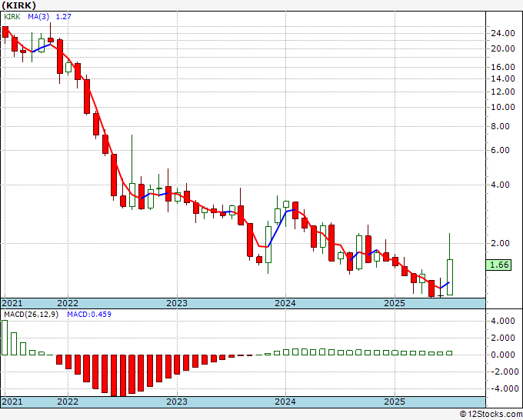
Task: Click the 4.000 MACD axis label
Action: pyautogui.click(x=503, y=322)
